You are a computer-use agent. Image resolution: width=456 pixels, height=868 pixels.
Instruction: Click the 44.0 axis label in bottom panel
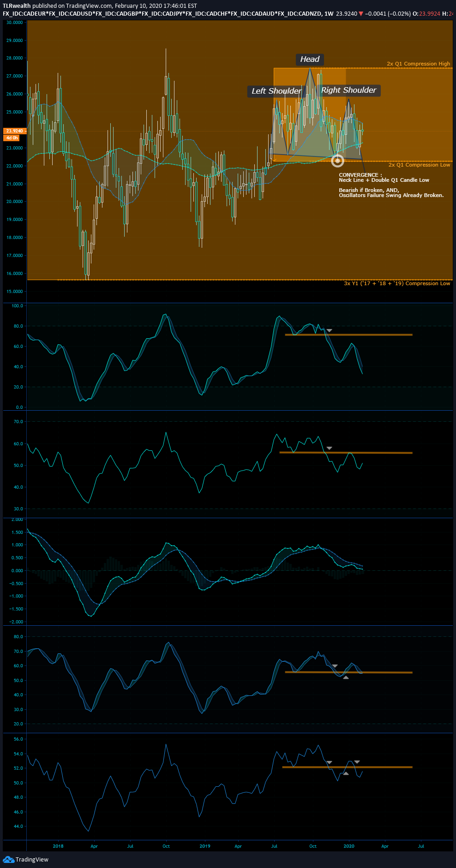18,826
